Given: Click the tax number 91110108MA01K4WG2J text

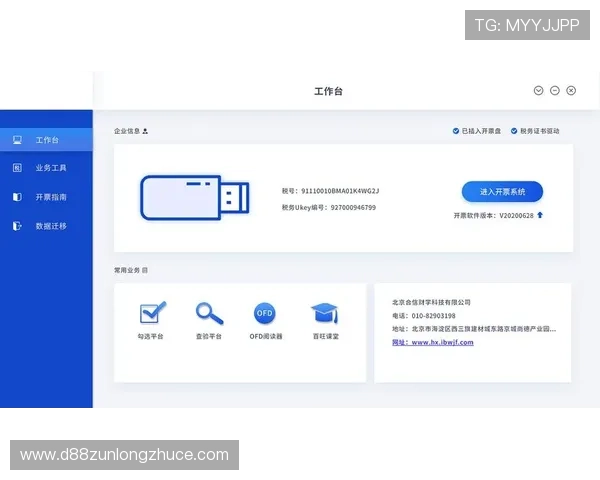Looking at the screenshot, I should coord(330,191).
